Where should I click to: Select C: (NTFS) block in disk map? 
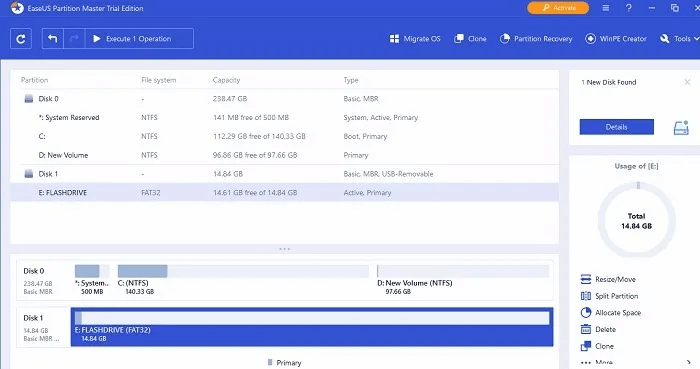(x=243, y=280)
